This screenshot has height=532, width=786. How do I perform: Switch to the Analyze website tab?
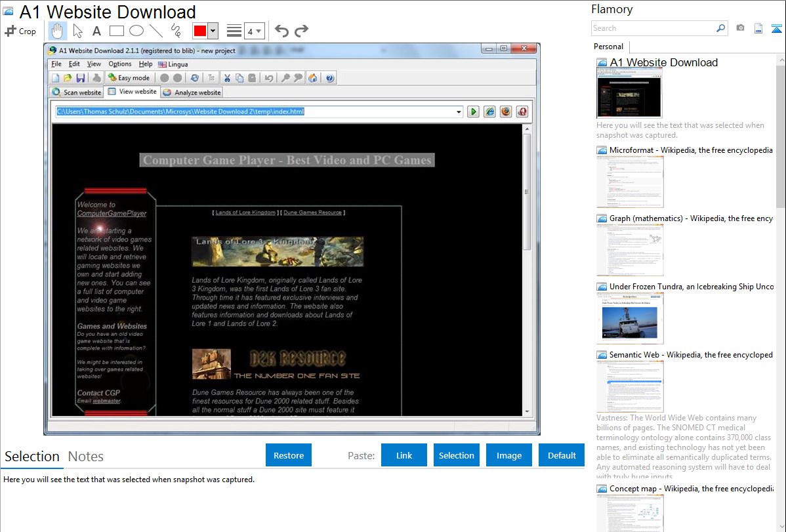click(192, 92)
